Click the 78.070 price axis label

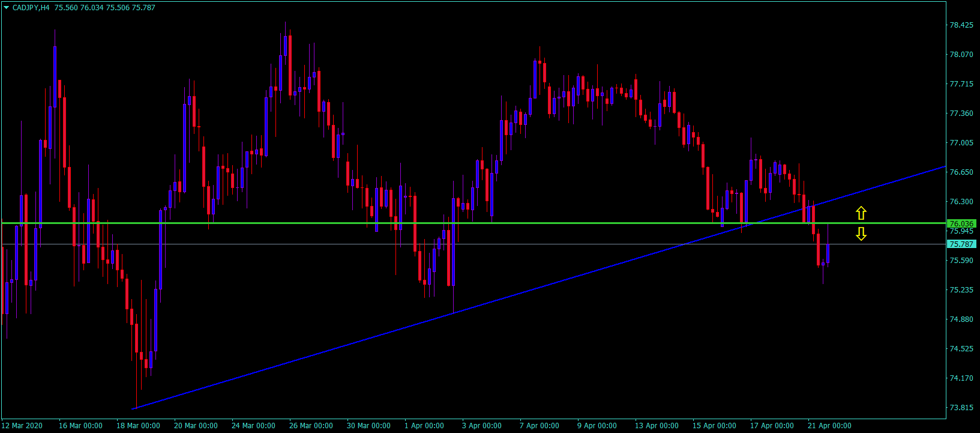[x=961, y=55]
